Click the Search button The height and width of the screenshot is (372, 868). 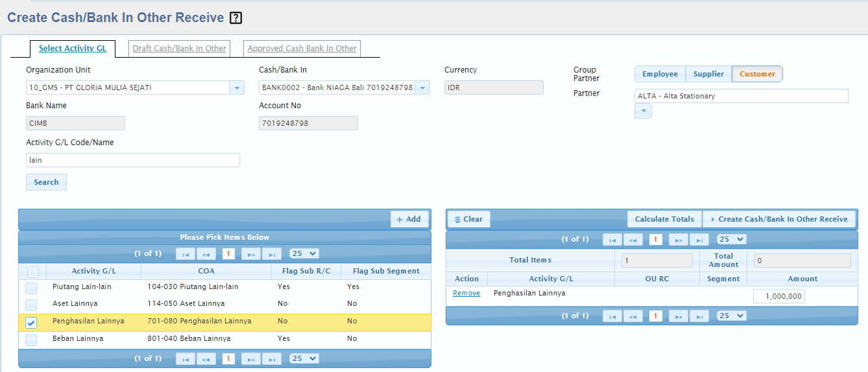(46, 182)
